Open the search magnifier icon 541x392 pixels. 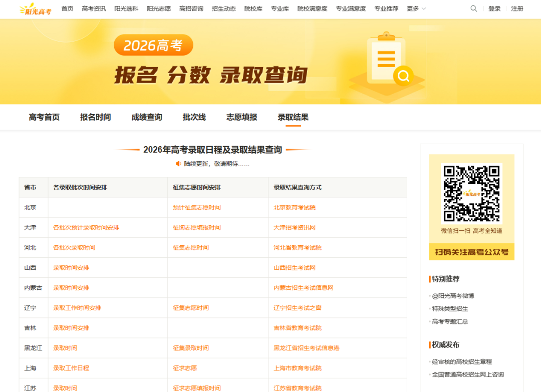(473, 9)
